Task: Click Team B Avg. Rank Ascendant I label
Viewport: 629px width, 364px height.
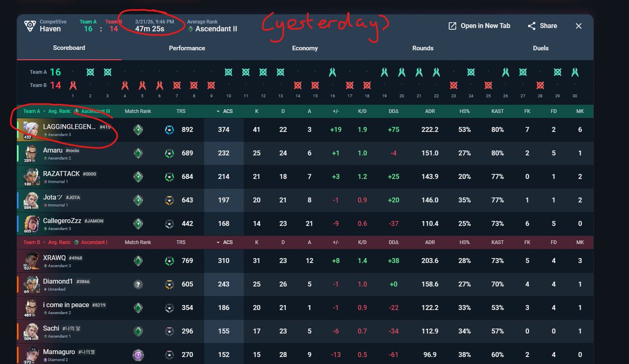Action: tap(65, 242)
